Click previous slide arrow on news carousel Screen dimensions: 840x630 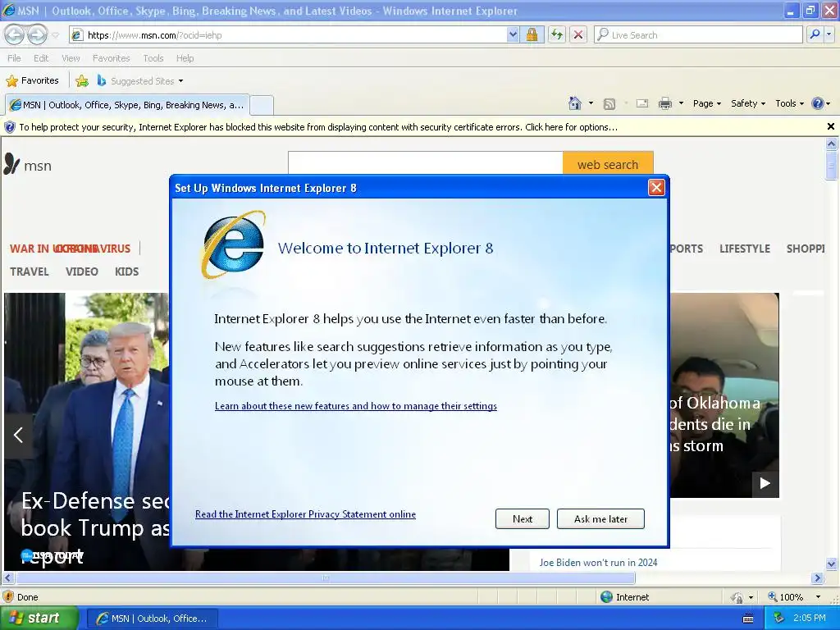[18, 435]
